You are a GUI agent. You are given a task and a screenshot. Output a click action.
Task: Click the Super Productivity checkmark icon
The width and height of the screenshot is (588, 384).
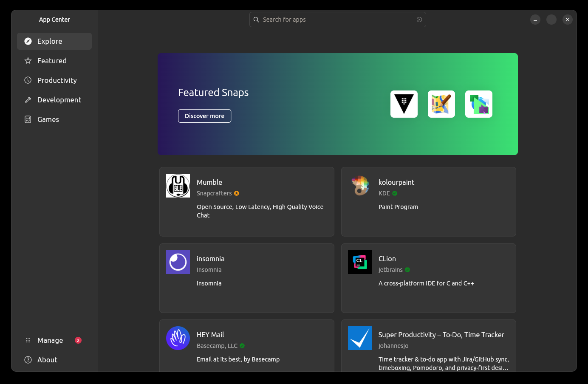(360, 338)
